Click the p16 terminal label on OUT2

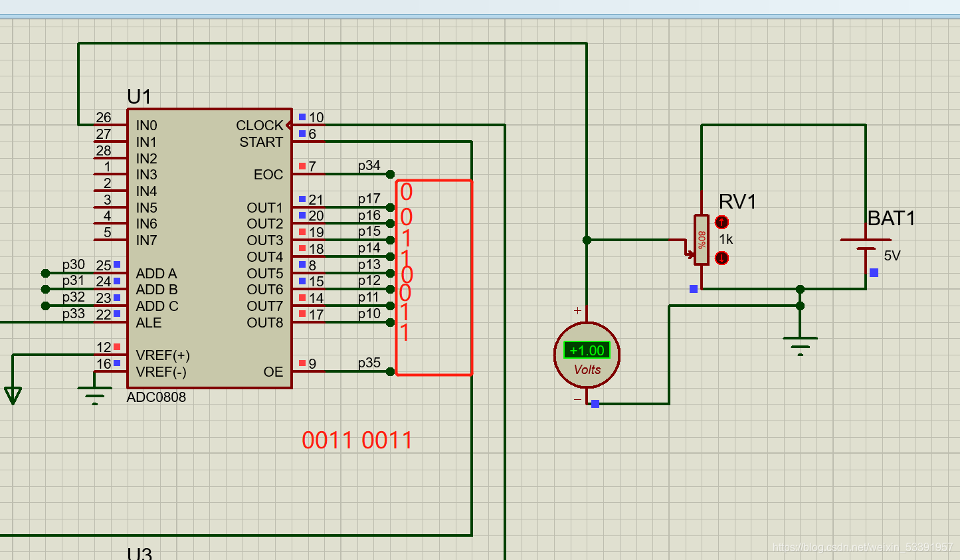pyautogui.click(x=369, y=215)
